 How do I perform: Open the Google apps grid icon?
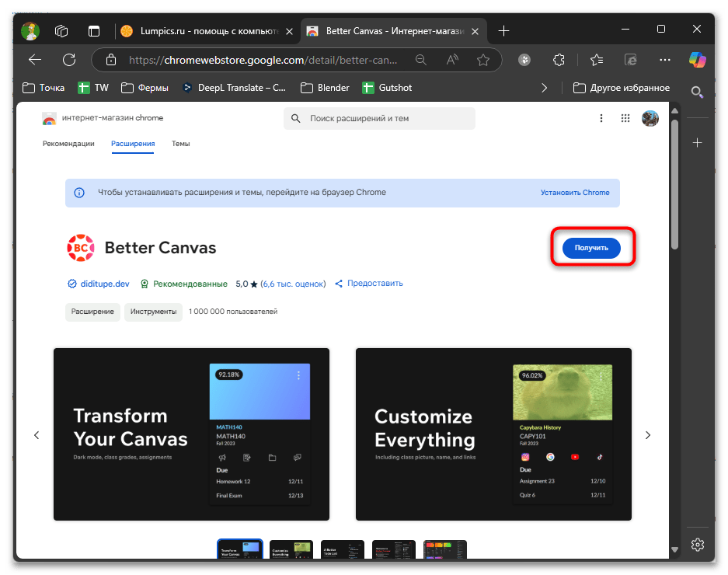tap(625, 118)
